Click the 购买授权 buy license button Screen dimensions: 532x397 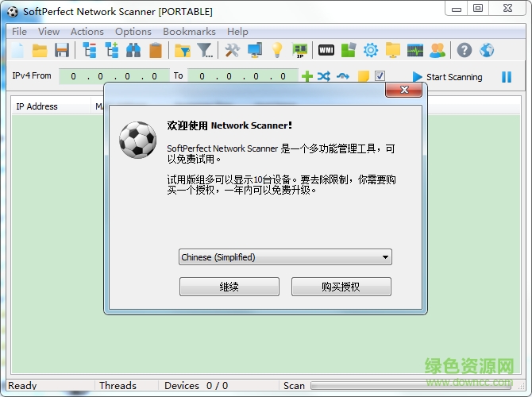click(341, 287)
